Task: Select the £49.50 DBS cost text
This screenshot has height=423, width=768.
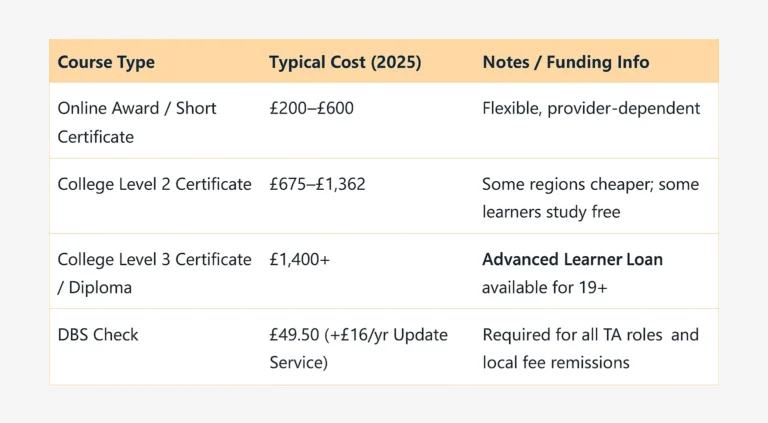Action: point(297,335)
